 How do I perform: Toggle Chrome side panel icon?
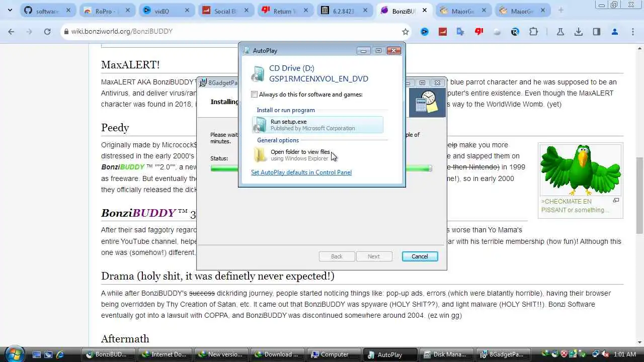pyautogui.click(x=597, y=32)
